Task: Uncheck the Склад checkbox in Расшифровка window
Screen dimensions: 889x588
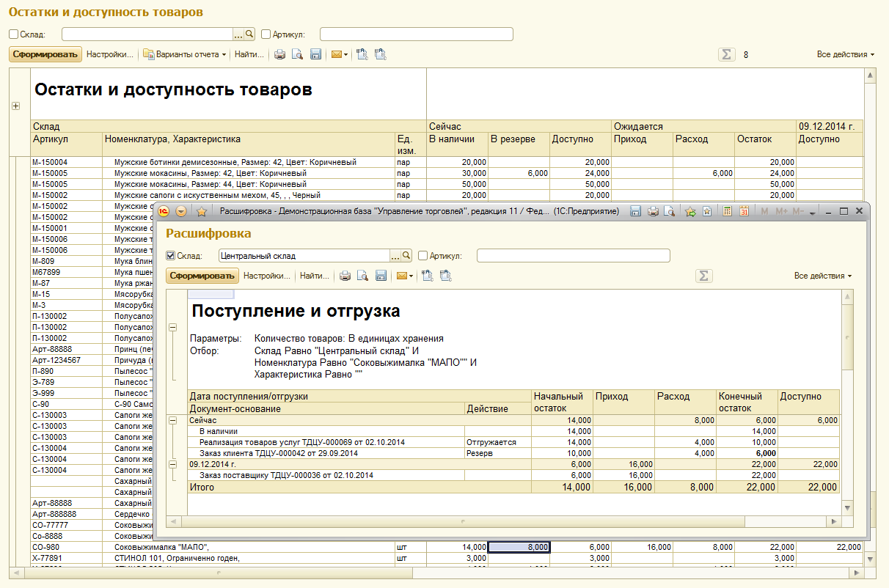Action: (171, 256)
